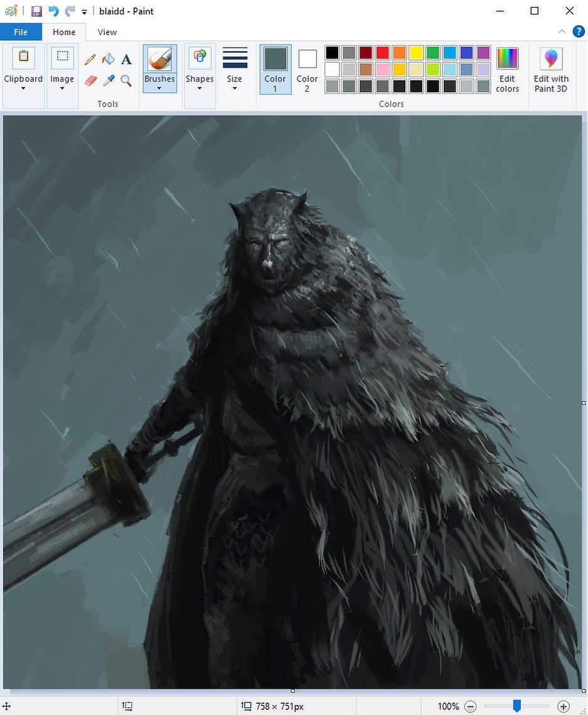Click the Brushes tool icon
The width and height of the screenshot is (588, 715).
159,60
